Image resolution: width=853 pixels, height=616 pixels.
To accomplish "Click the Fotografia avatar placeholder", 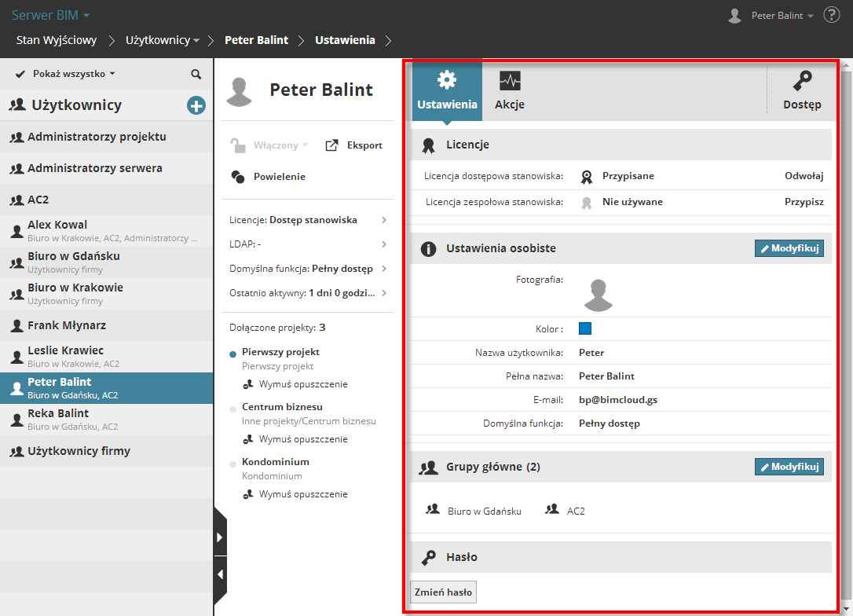I will (x=598, y=295).
